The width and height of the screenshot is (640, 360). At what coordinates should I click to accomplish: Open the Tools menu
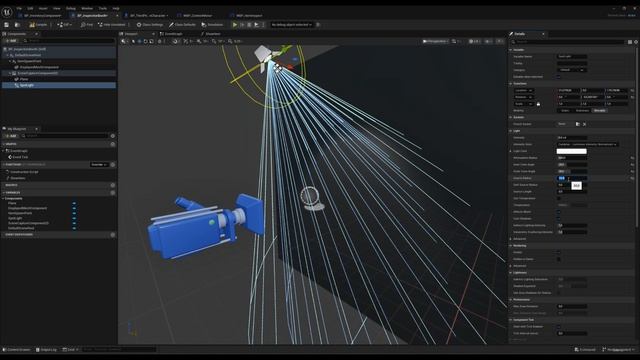coord(102,8)
